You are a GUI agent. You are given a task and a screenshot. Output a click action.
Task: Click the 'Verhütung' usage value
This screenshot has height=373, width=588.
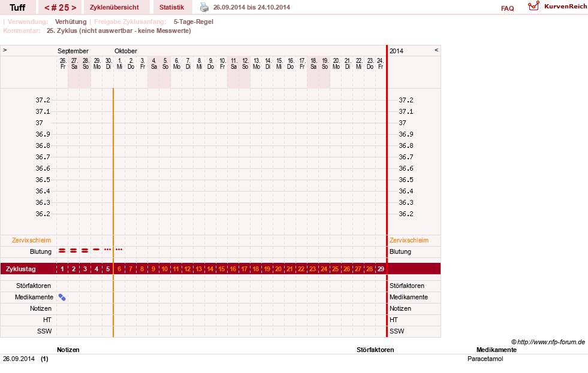[71, 22]
